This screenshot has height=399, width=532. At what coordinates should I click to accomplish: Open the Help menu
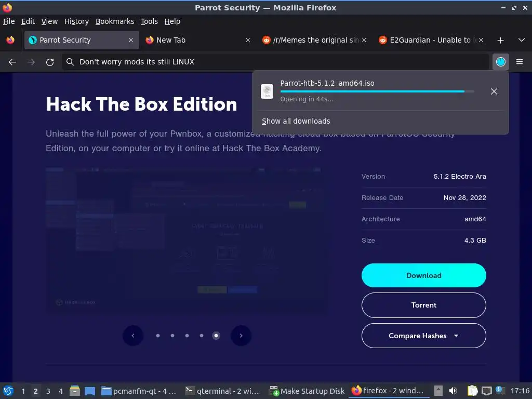tap(172, 21)
